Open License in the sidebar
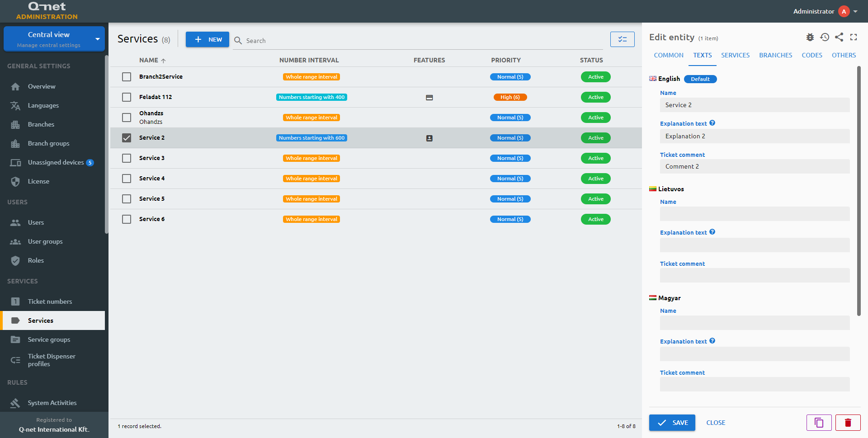The image size is (868, 438). pos(52,181)
